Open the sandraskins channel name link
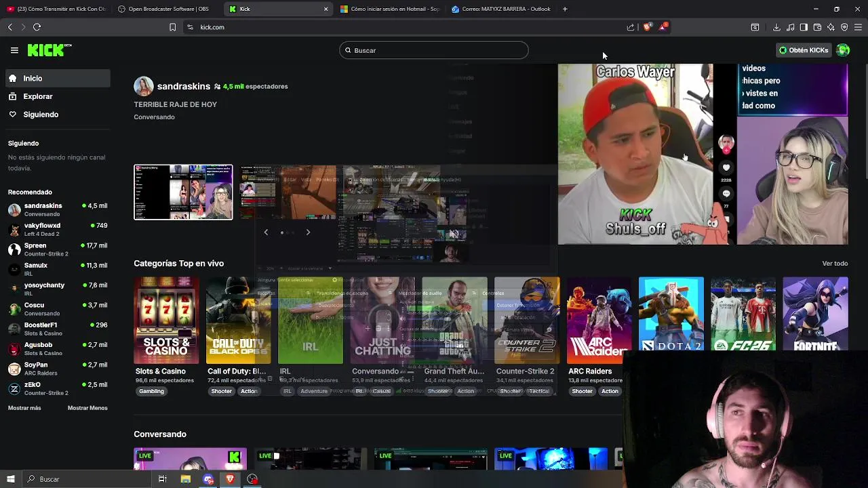The image size is (868, 488). [184, 86]
